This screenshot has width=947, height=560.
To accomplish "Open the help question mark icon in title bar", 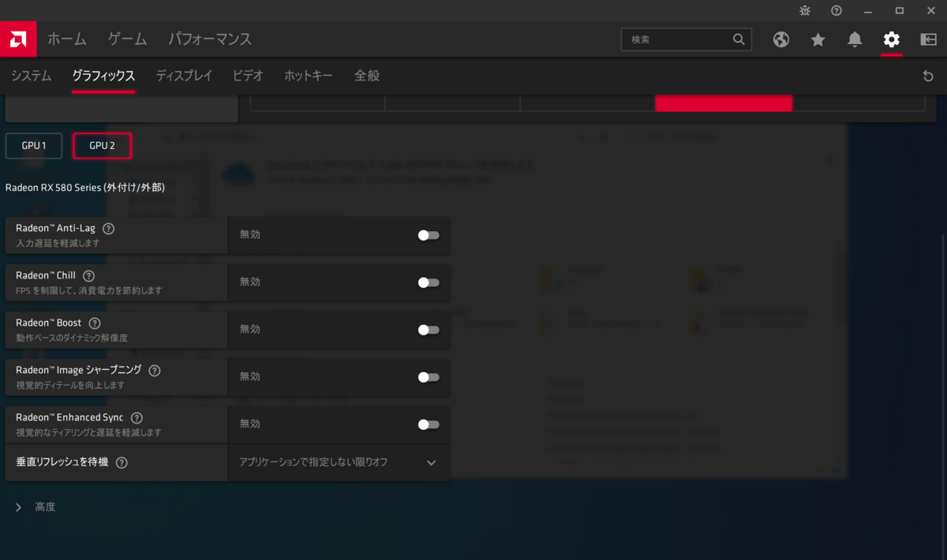I will click(837, 10).
